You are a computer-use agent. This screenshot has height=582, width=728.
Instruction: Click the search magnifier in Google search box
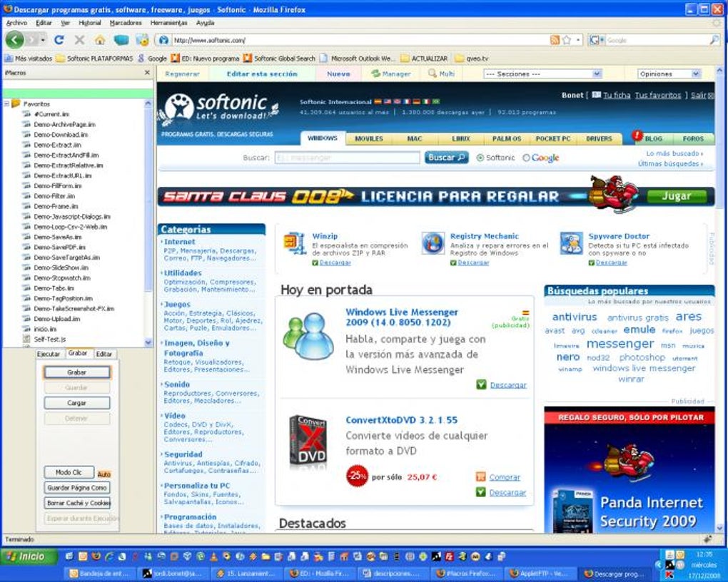[x=714, y=41]
